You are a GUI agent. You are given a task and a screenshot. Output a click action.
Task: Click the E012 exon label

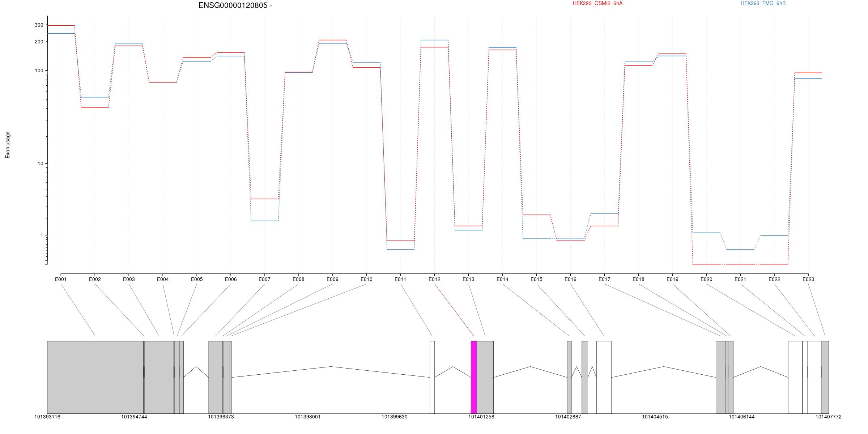tap(434, 279)
